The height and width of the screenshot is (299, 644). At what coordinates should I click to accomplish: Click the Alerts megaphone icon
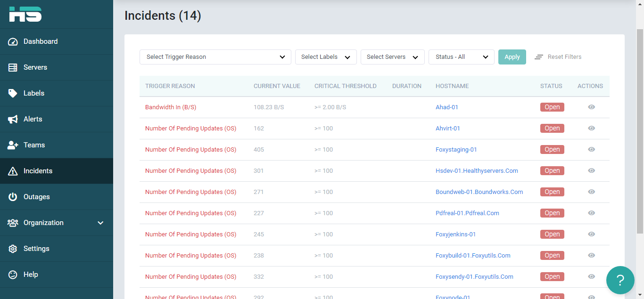pyautogui.click(x=13, y=119)
